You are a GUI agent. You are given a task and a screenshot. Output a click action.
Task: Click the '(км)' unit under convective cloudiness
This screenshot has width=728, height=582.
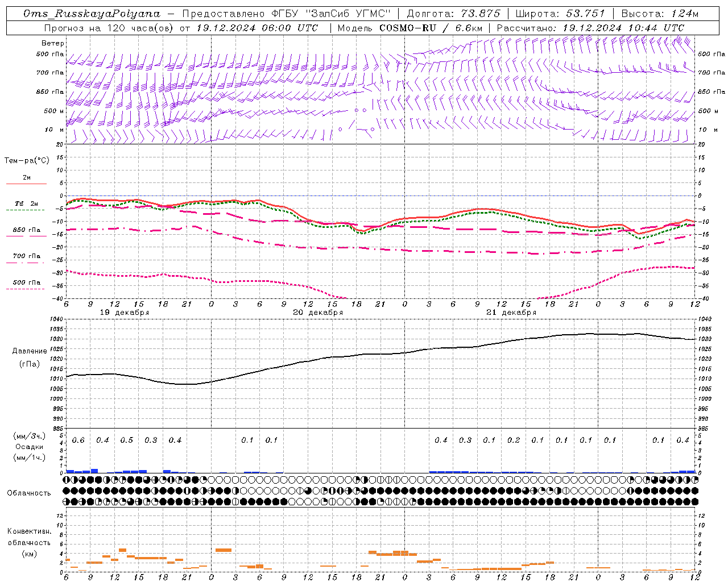point(29,554)
